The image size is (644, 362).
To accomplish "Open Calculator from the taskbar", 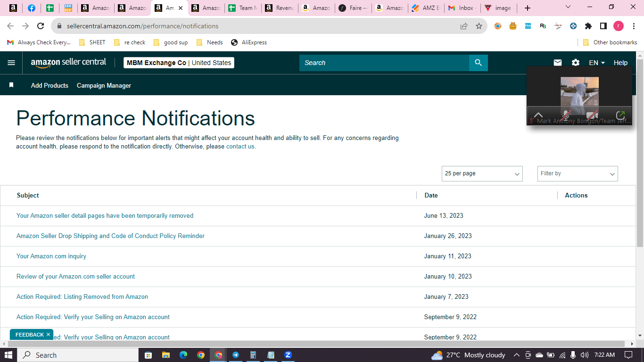I will tap(253, 355).
